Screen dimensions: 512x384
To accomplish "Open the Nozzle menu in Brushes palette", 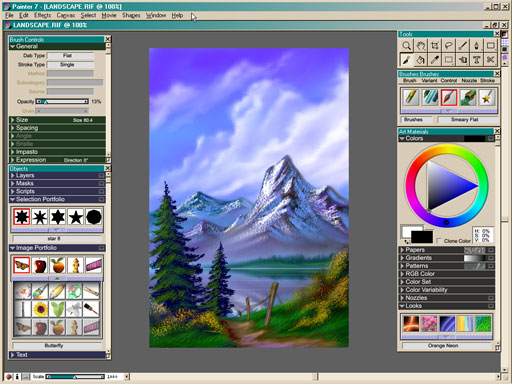I will [x=469, y=80].
